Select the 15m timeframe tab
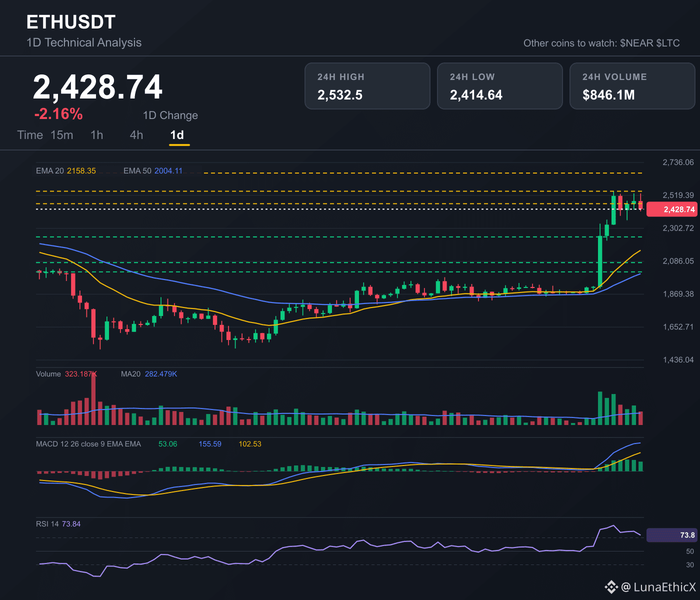The width and height of the screenshot is (700, 600). click(62, 135)
